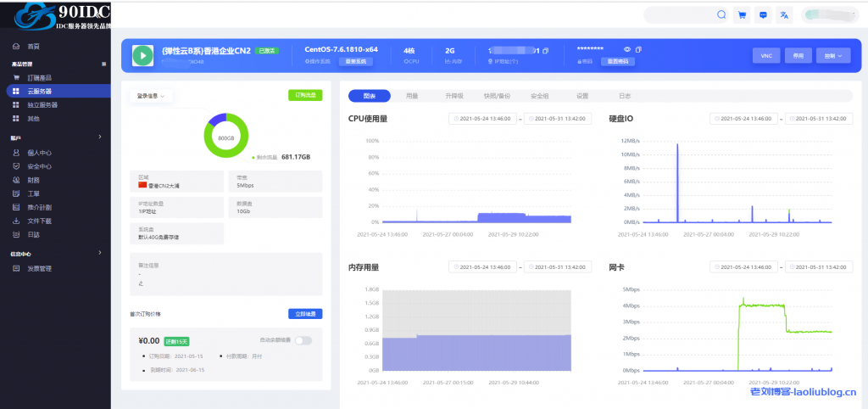
Task: Open the chat message icon in top bar
Action: pos(764,14)
